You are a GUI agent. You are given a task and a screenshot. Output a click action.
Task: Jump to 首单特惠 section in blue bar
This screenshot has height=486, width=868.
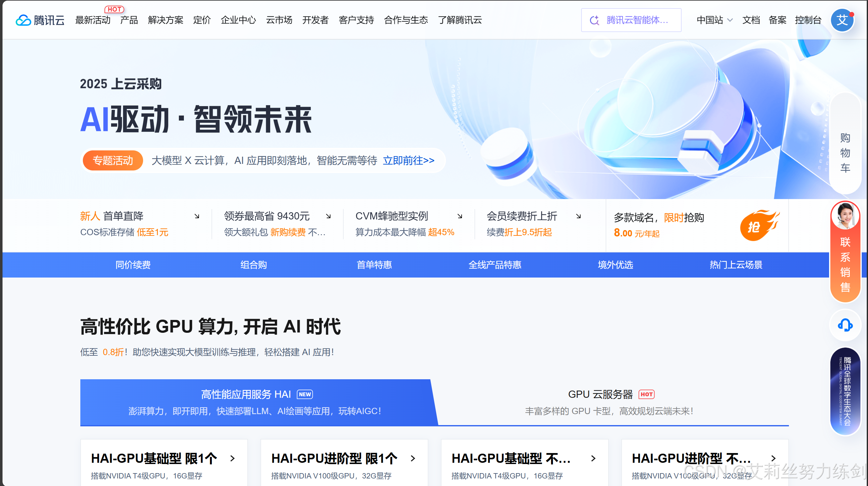(374, 265)
